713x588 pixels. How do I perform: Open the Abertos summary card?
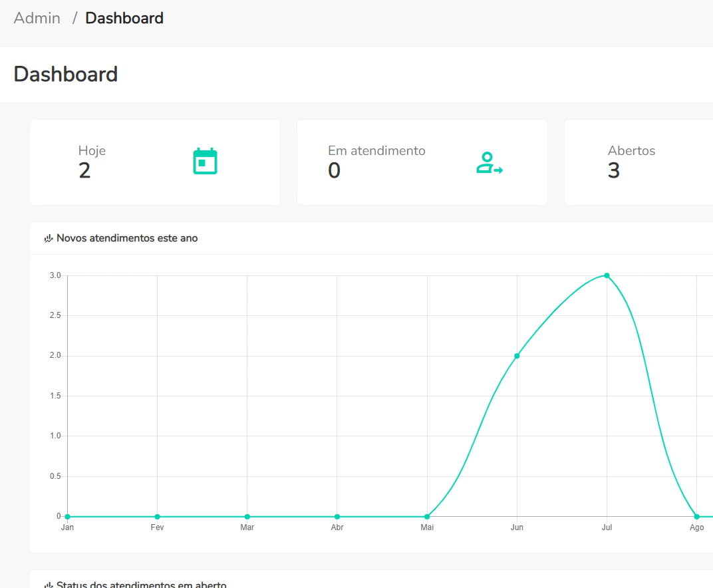coord(639,162)
